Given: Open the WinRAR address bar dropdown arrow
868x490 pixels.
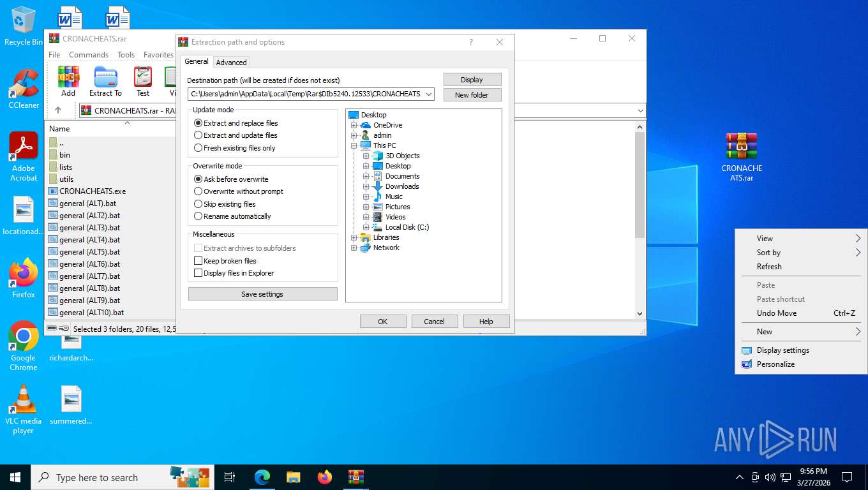Looking at the screenshot, I should tap(640, 110).
